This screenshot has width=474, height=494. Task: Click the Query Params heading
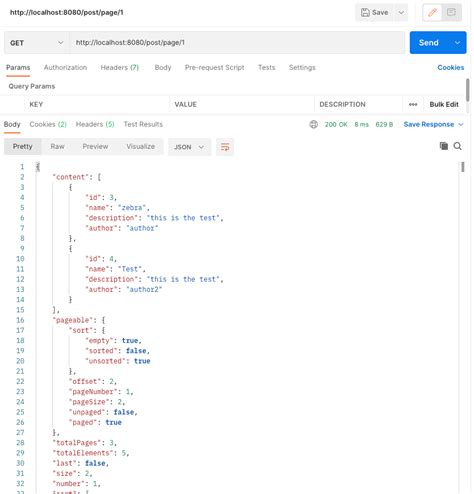click(32, 86)
